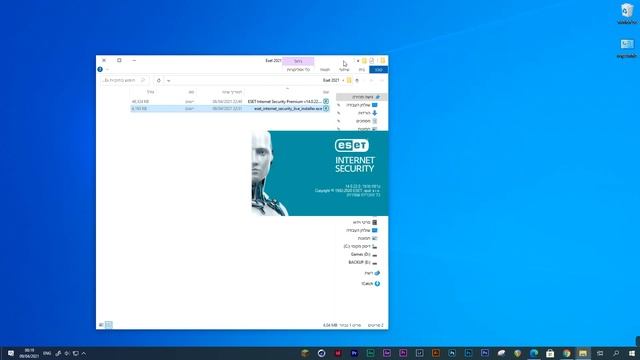
Task: Open Desktop under Quick access
Action: click(x=362, y=105)
